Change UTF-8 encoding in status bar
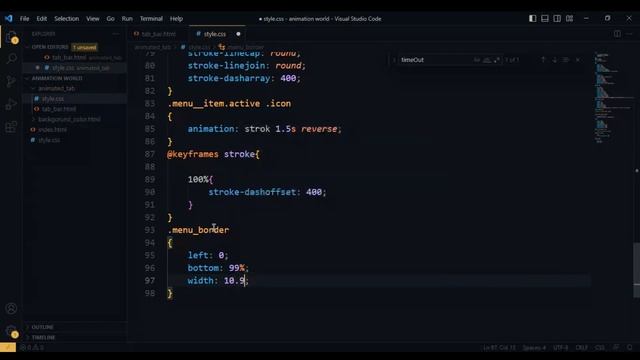The height and width of the screenshot is (360, 640). (560, 347)
